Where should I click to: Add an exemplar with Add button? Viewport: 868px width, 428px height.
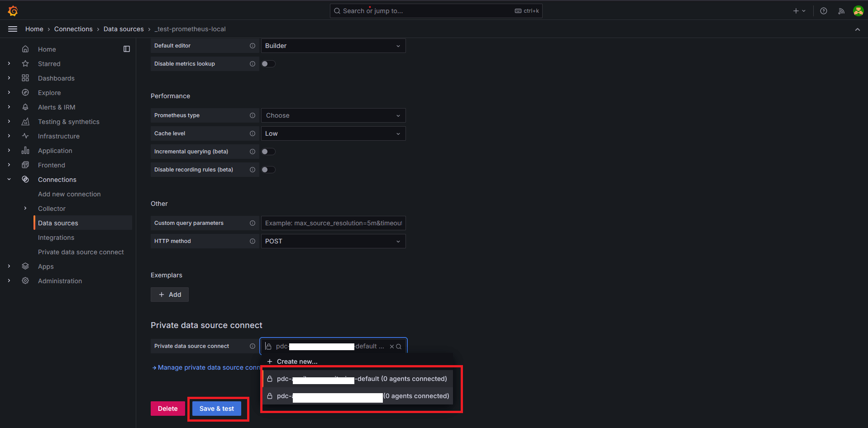click(x=170, y=295)
